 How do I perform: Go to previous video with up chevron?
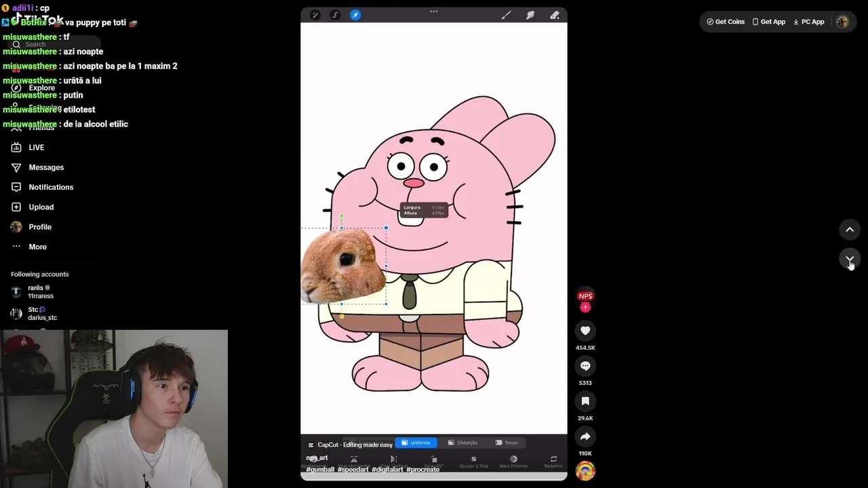(850, 229)
